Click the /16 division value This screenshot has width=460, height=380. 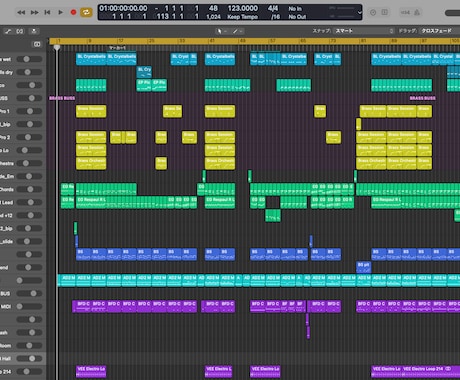(x=275, y=17)
